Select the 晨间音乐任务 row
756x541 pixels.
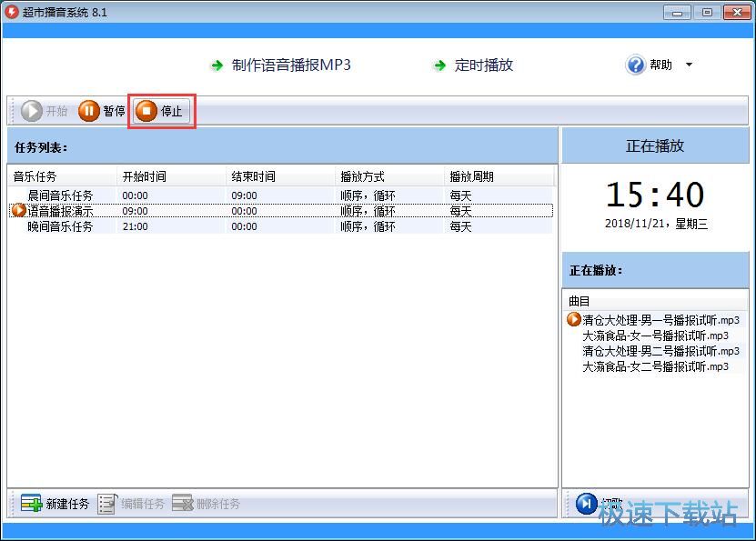click(280, 195)
